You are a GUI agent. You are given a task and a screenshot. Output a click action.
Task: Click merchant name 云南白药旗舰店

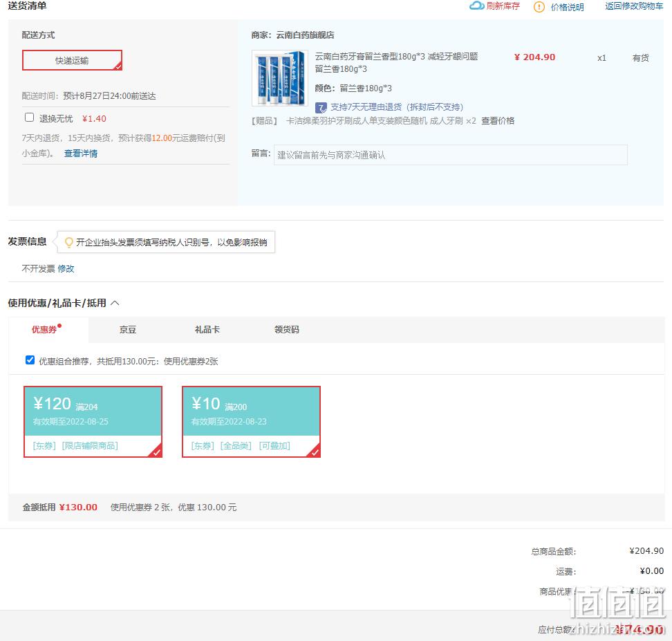305,35
